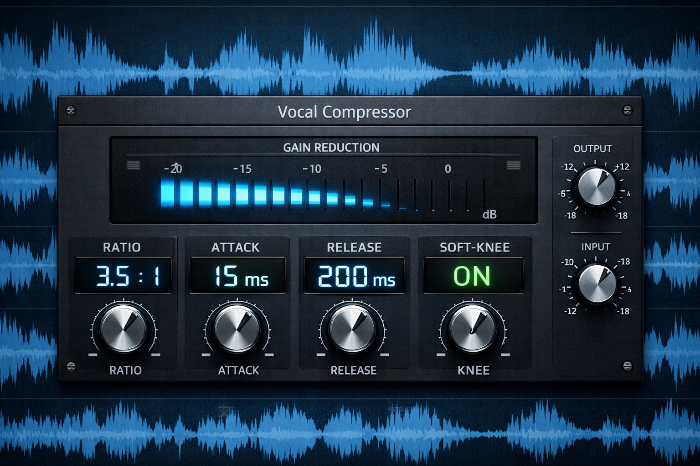The height and width of the screenshot is (466, 700).
Task: Click the mark right of Ratio knob
Action: [x=155, y=355]
